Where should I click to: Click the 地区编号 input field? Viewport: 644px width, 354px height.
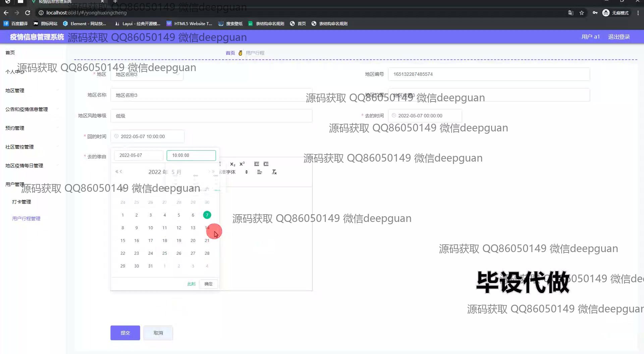point(489,74)
